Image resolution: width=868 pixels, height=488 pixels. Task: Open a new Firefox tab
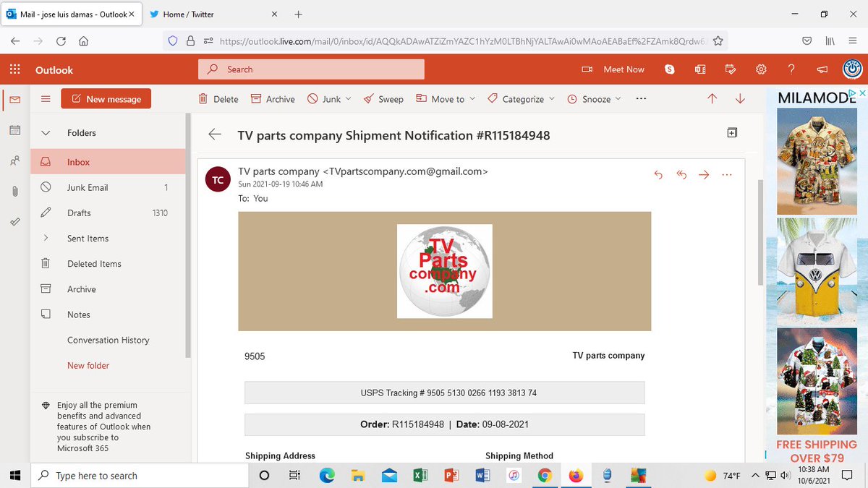(x=299, y=14)
